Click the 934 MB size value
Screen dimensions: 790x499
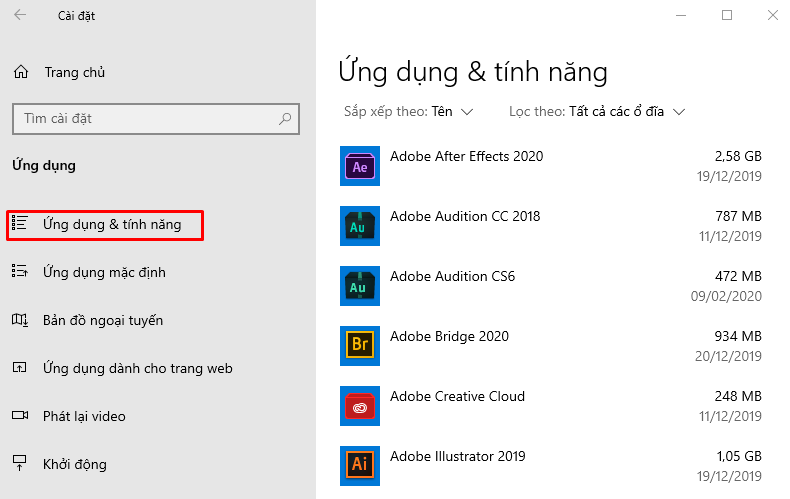coord(738,336)
